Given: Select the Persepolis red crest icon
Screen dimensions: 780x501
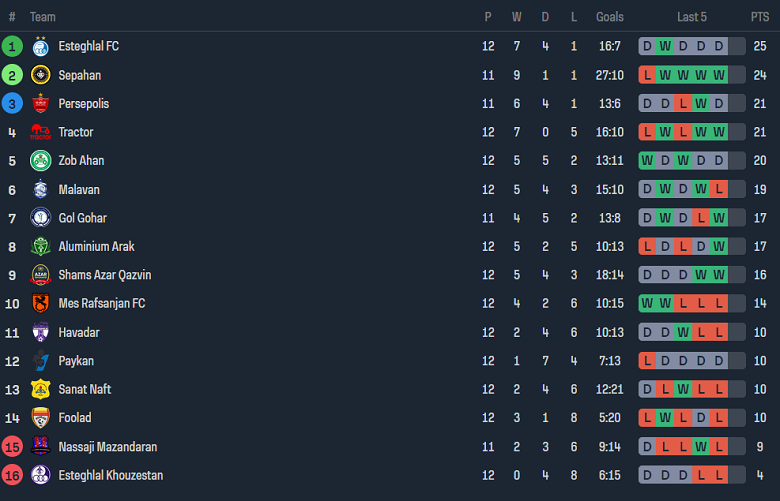Looking at the screenshot, I should 41,103.
